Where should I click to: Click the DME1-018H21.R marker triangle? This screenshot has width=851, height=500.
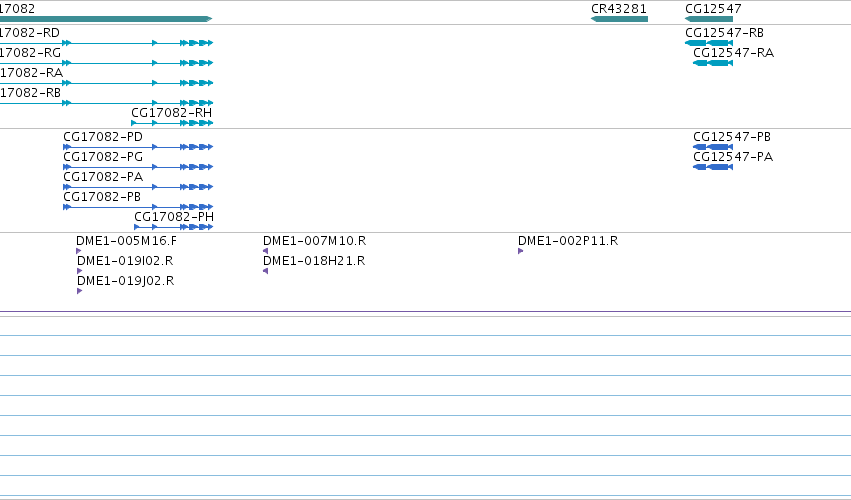click(265, 271)
